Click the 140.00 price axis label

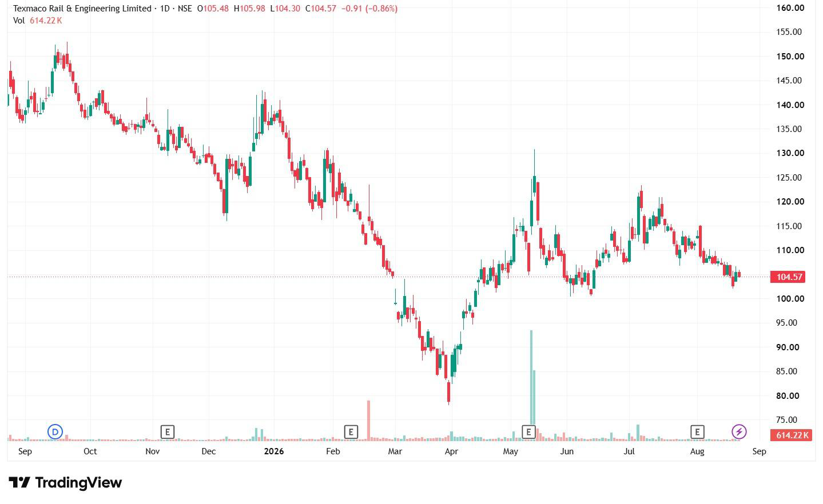point(790,105)
